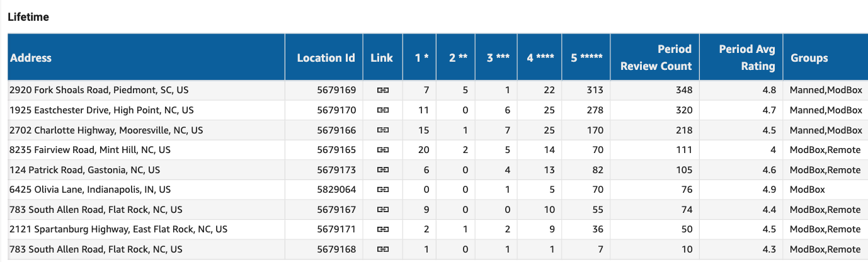Sort by Location Id column header
The image size is (868, 262).
pos(326,58)
